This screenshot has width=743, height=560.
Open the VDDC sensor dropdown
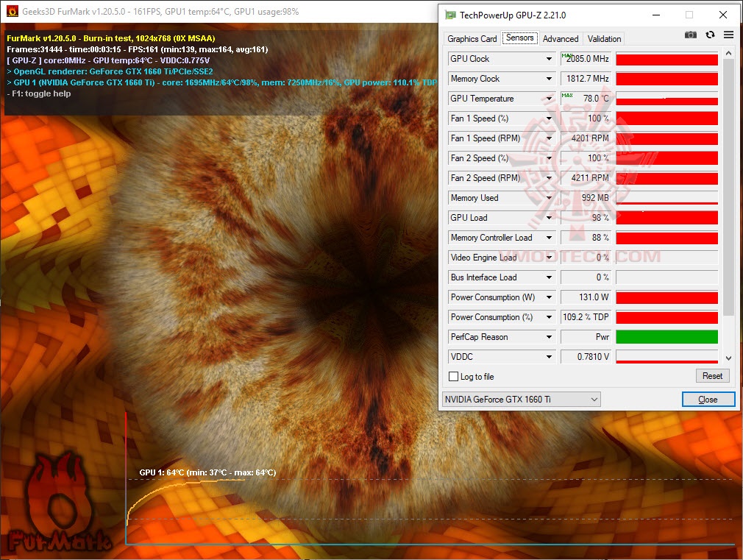click(549, 357)
